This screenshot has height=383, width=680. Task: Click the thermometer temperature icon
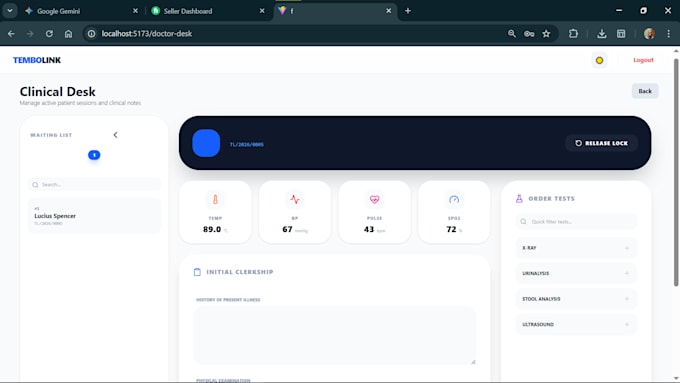(x=215, y=200)
